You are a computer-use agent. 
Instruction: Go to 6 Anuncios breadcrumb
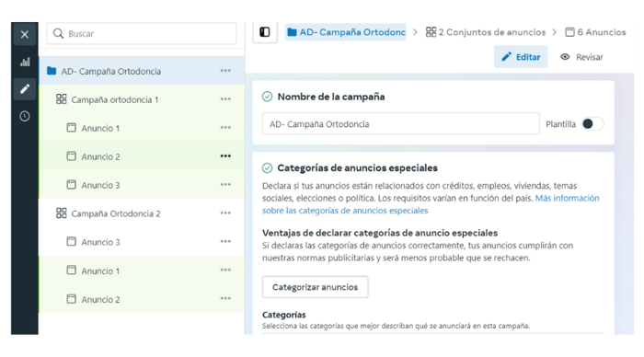[595, 32]
